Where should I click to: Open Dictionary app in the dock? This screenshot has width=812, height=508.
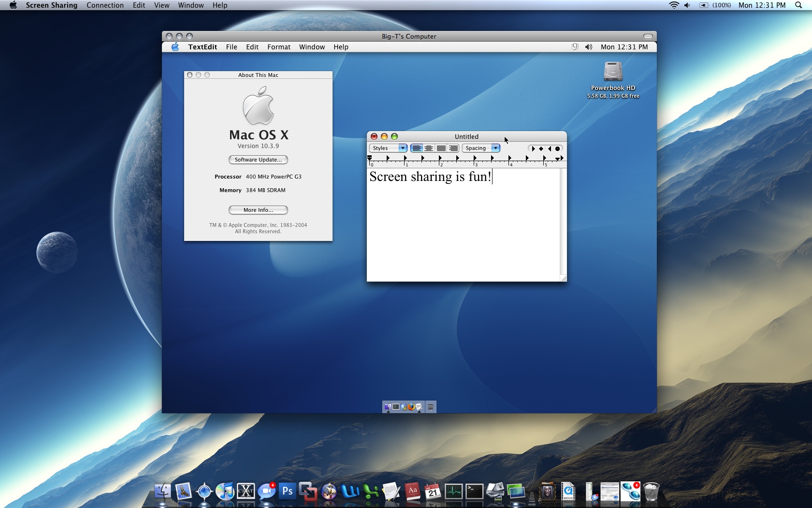point(412,492)
